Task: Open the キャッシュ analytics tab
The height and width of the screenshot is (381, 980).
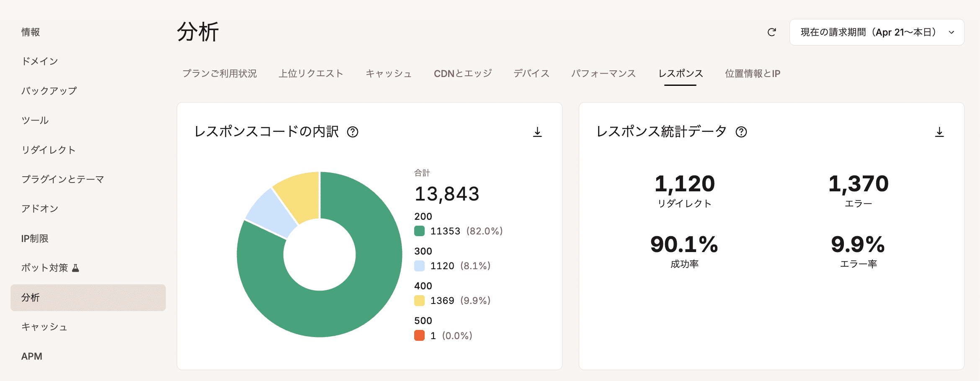Action: 389,74
